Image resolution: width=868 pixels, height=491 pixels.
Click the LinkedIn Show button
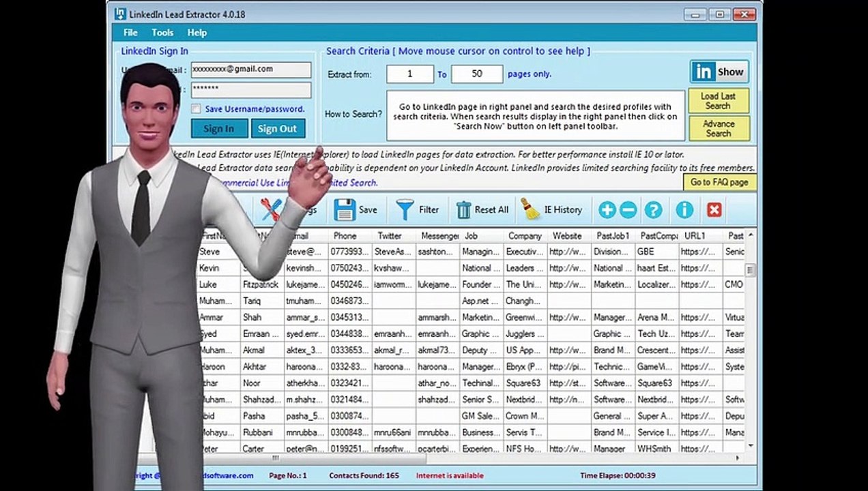[719, 72]
